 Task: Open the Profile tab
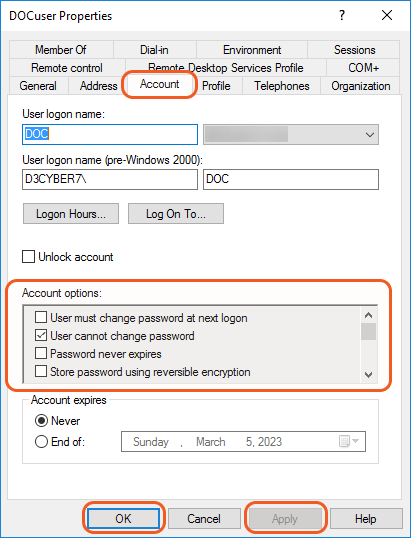pos(216,86)
